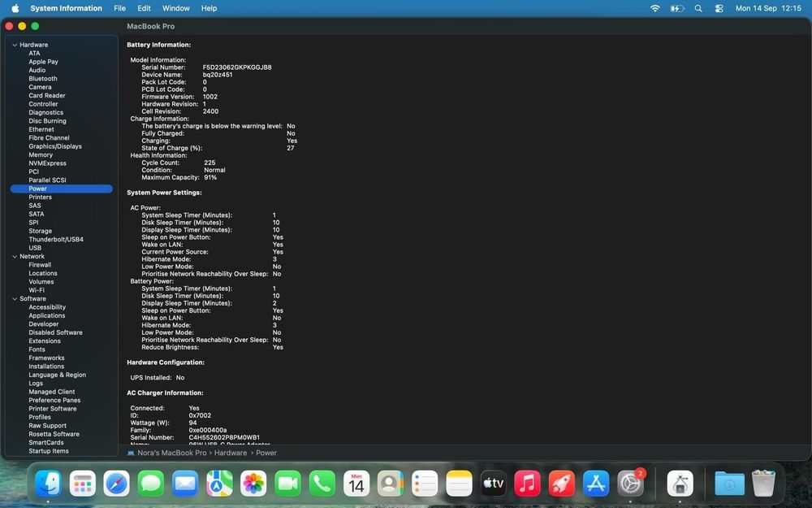Select Bluetooth in the sidebar

[43, 79]
